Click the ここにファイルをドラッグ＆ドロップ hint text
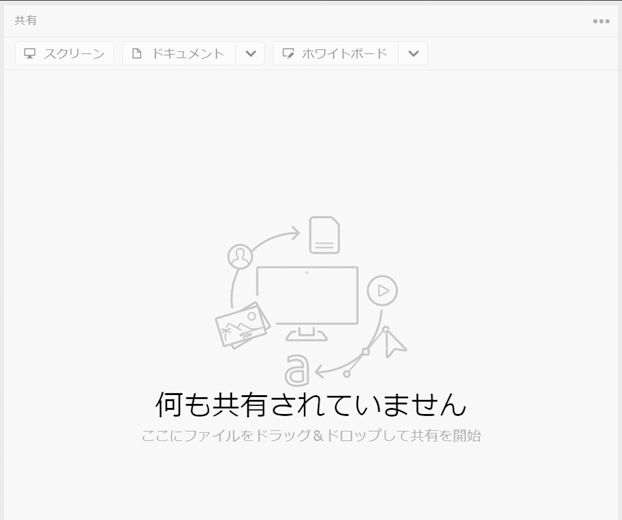 tap(311, 436)
